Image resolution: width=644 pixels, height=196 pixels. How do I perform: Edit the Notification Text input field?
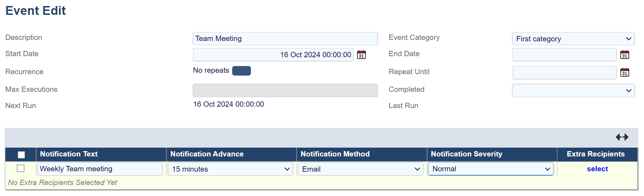pos(100,169)
